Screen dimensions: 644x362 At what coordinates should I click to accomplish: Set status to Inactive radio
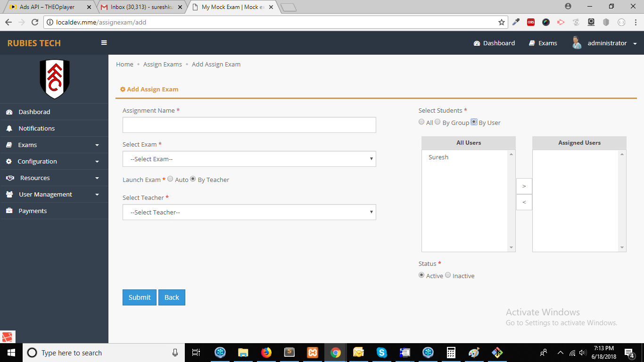448,275
